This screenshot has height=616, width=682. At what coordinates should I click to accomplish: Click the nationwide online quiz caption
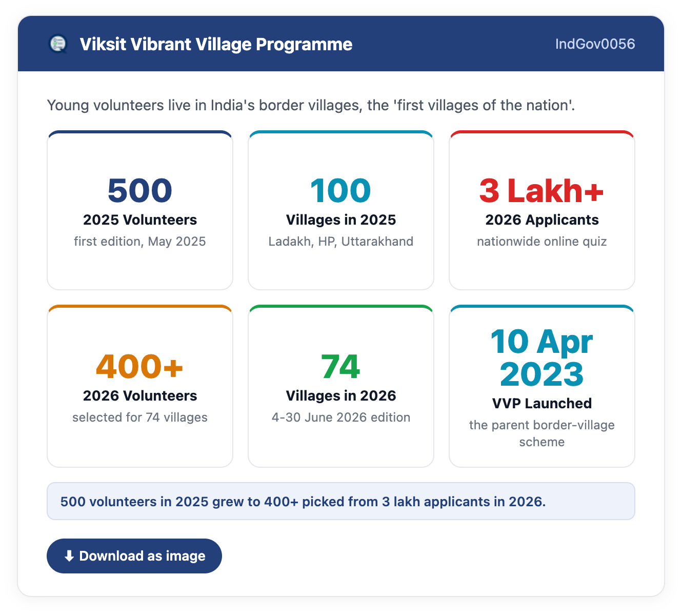click(542, 242)
